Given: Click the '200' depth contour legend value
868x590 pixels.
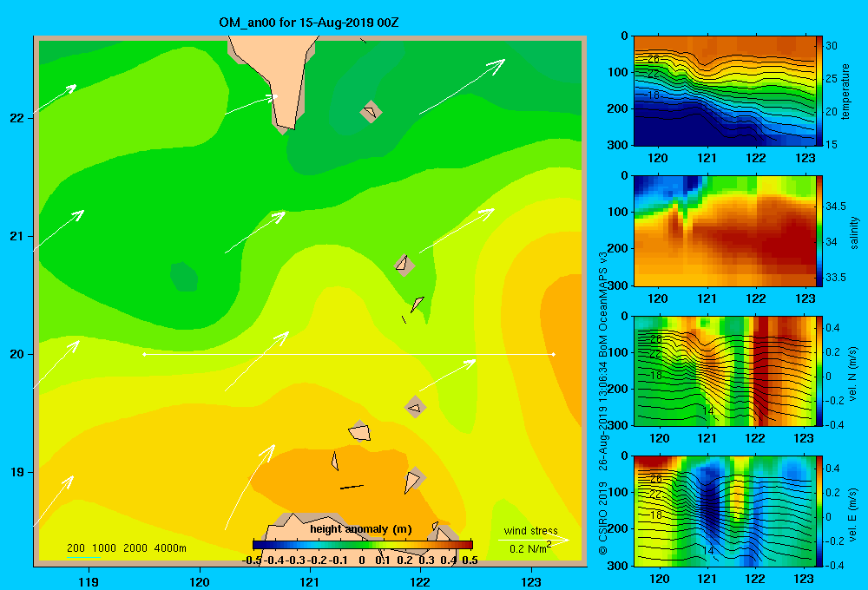Looking at the screenshot, I should [76, 548].
